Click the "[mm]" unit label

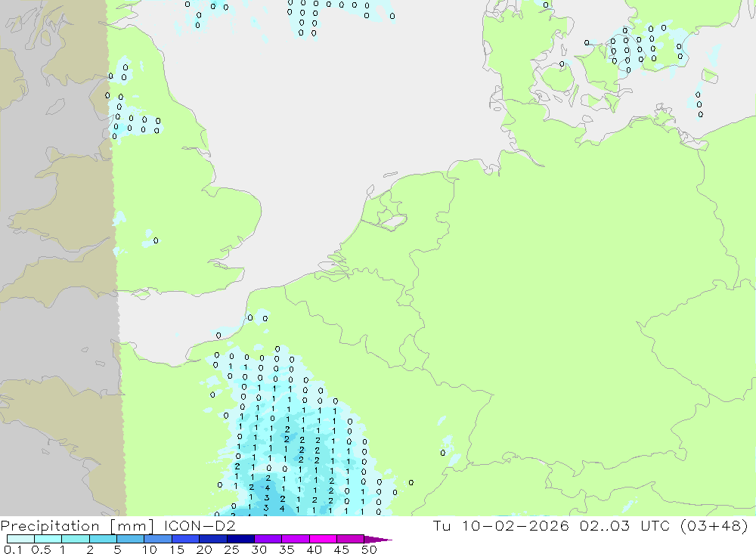[132, 526]
